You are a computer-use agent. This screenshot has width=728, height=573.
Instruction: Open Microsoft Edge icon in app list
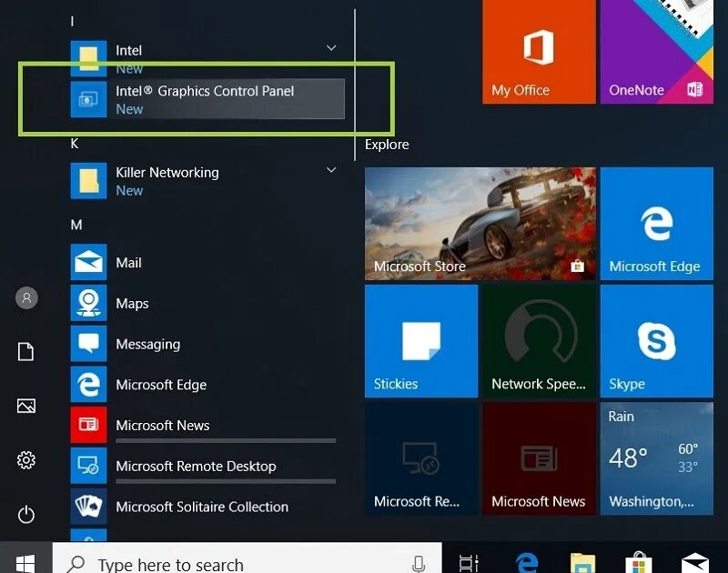pyautogui.click(x=88, y=384)
